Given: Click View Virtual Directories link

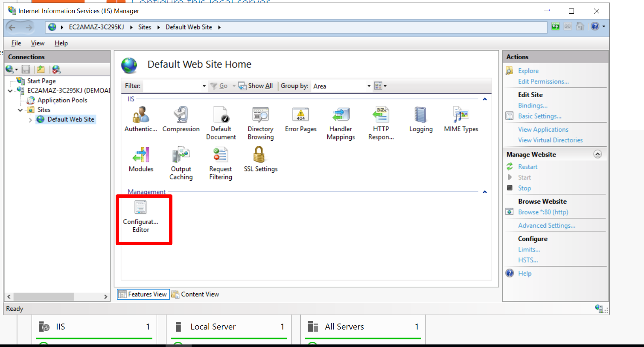Looking at the screenshot, I should 550,140.
